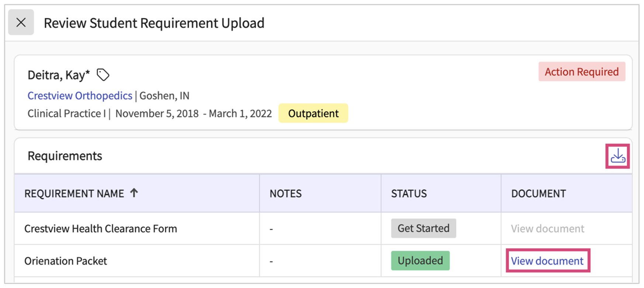Click the sort arrow next to Requirement Name
This screenshot has width=644, height=288.
pyautogui.click(x=134, y=193)
